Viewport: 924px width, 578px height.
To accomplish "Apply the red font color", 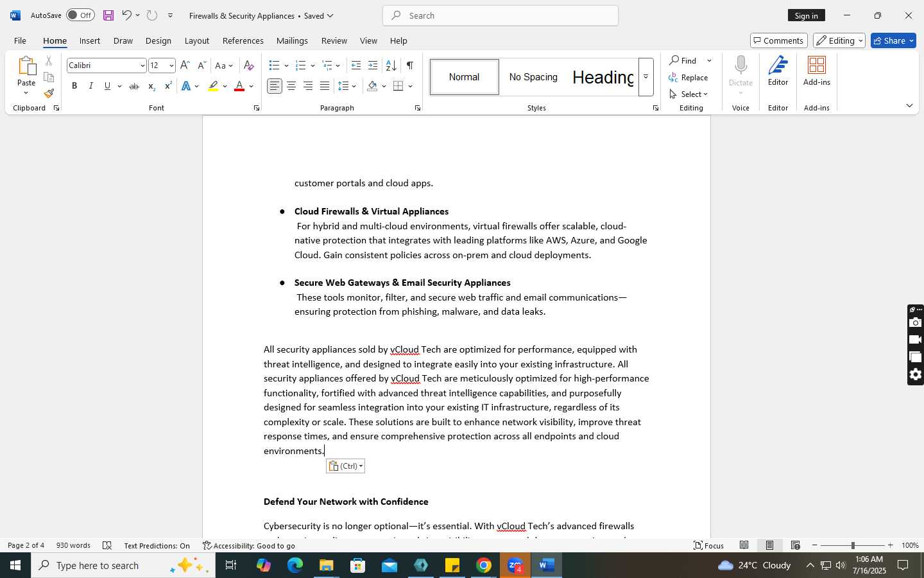I will (x=239, y=86).
